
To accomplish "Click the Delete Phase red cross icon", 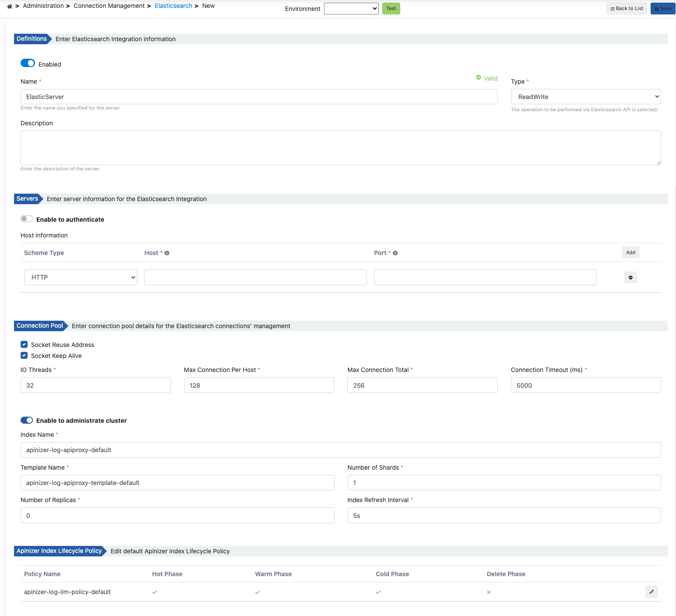I will [488, 592].
